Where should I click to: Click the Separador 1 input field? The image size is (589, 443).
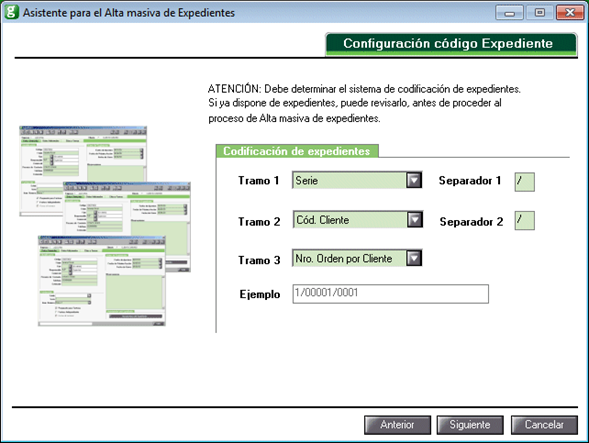point(524,182)
